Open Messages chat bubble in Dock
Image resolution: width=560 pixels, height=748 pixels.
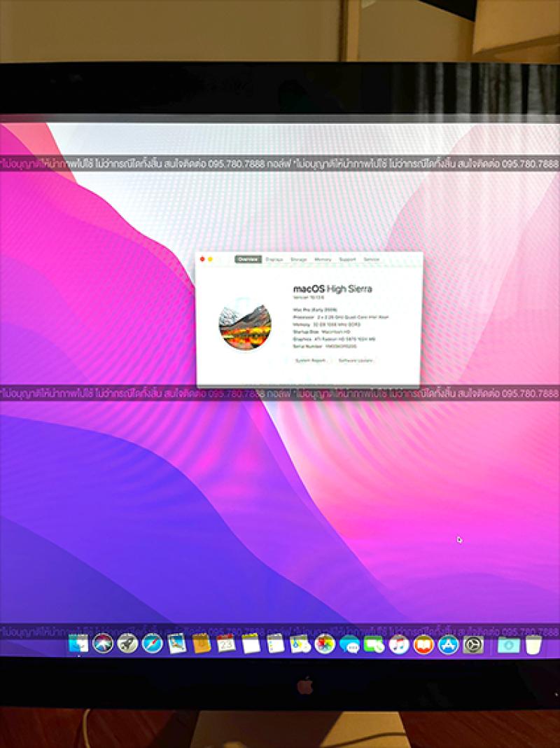[350, 645]
